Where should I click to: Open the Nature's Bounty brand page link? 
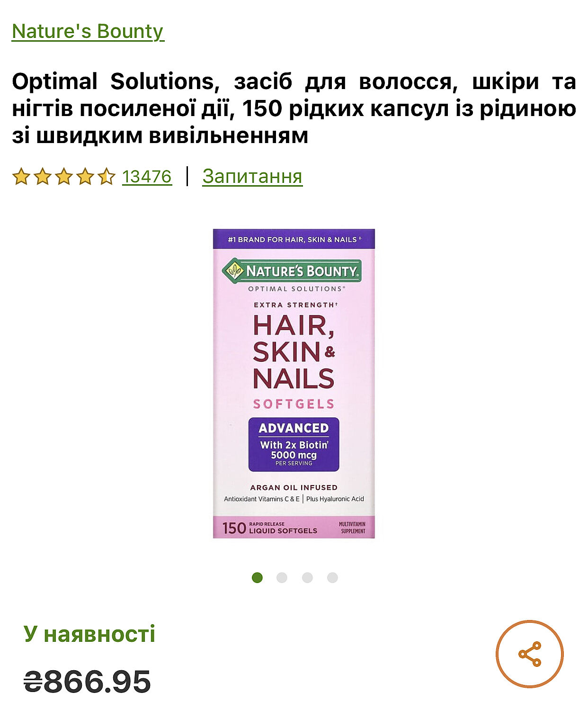tap(88, 31)
